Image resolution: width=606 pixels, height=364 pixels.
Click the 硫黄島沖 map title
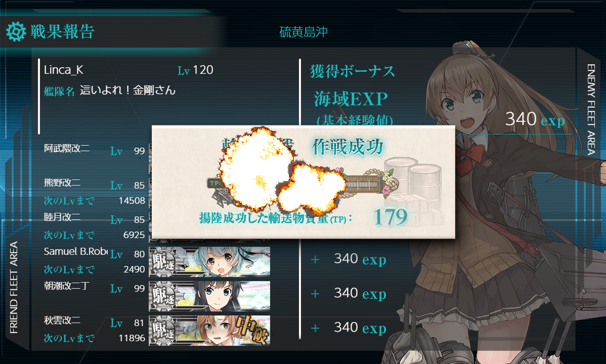[x=304, y=32]
